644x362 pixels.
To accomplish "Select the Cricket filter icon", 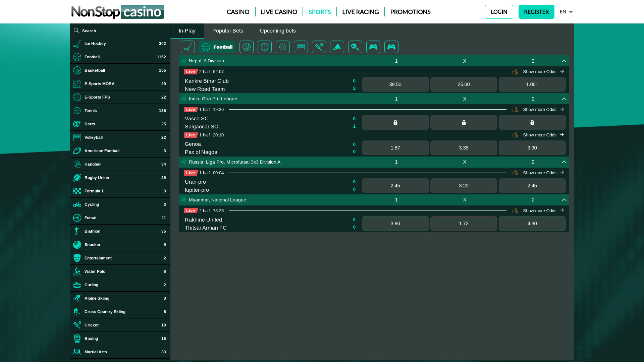I will (x=319, y=47).
